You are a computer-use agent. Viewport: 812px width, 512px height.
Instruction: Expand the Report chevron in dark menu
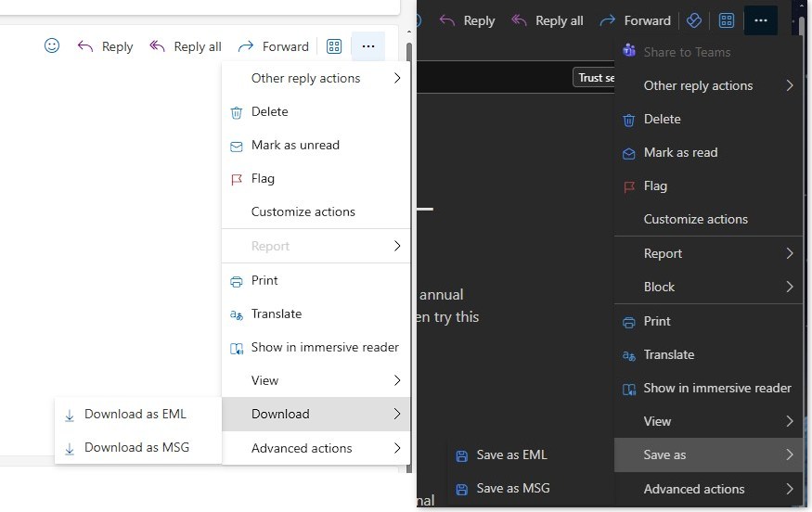click(789, 253)
